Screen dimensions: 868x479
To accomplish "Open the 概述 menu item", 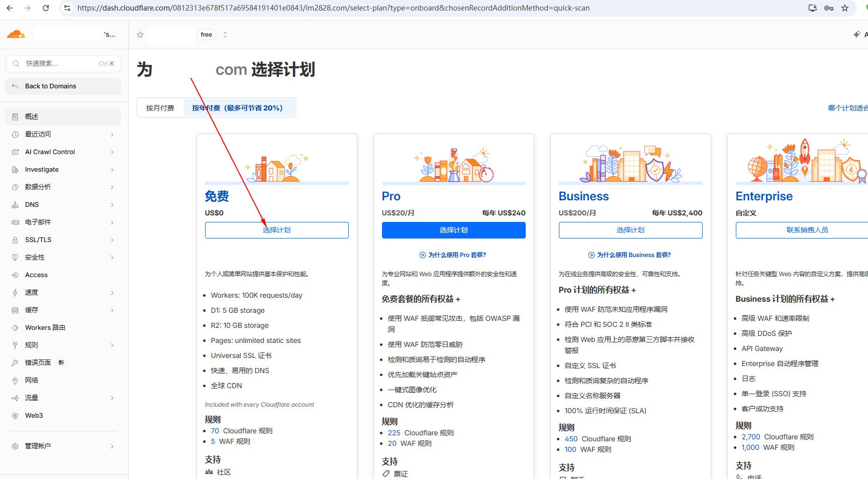I will tap(63, 116).
